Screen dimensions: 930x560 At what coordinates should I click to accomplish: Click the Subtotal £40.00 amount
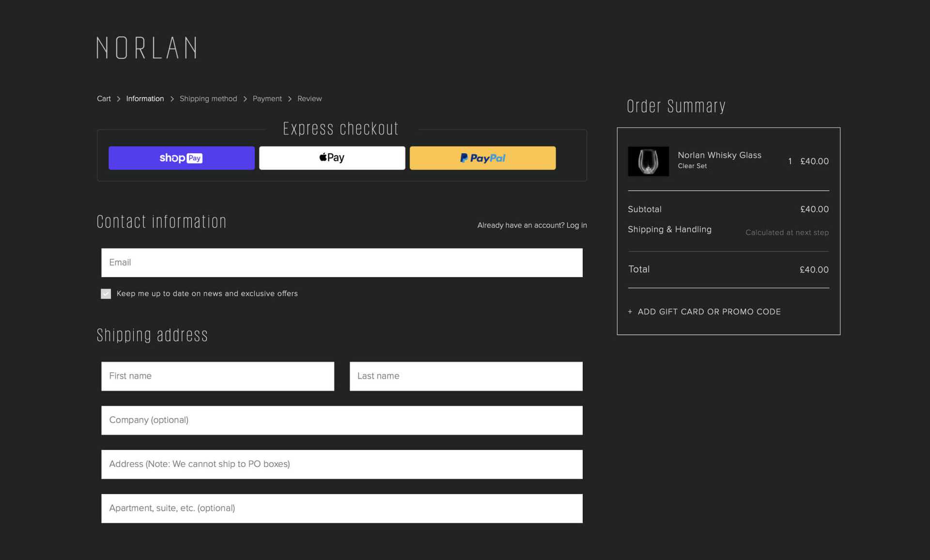[814, 209]
